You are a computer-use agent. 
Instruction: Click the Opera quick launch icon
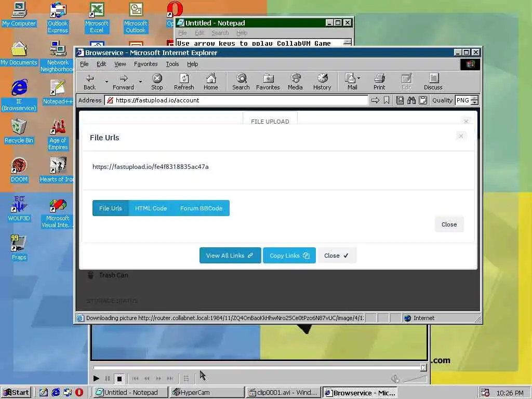click(79, 393)
